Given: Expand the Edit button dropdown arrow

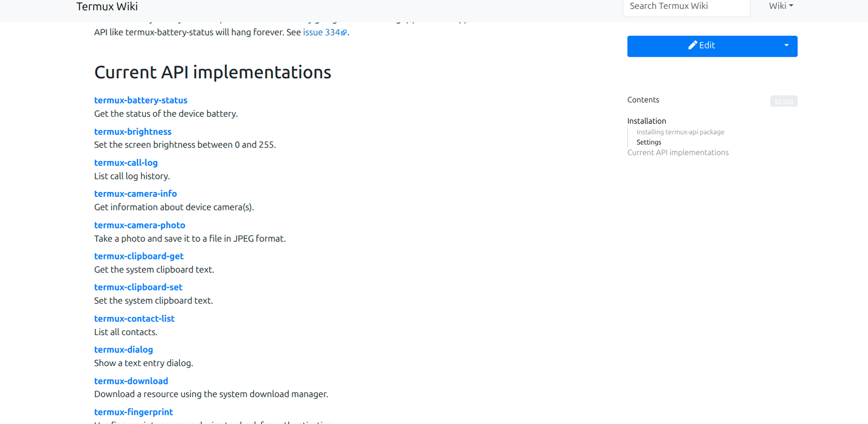Looking at the screenshot, I should (786, 46).
